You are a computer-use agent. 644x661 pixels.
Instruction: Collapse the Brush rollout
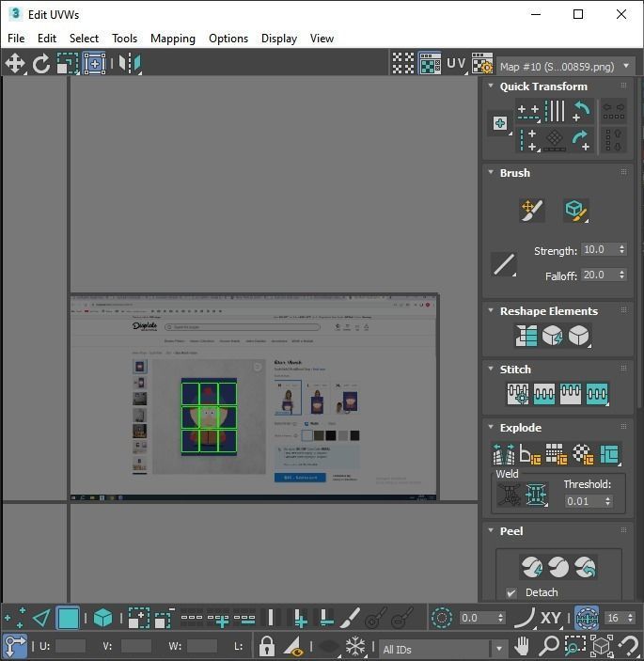(x=491, y=172)
